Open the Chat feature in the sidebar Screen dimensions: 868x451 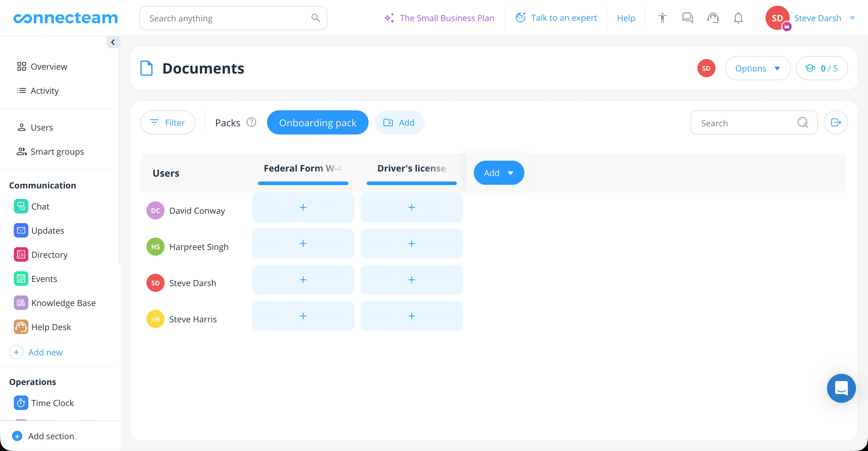pyautogui.click(x=40, y=206)
